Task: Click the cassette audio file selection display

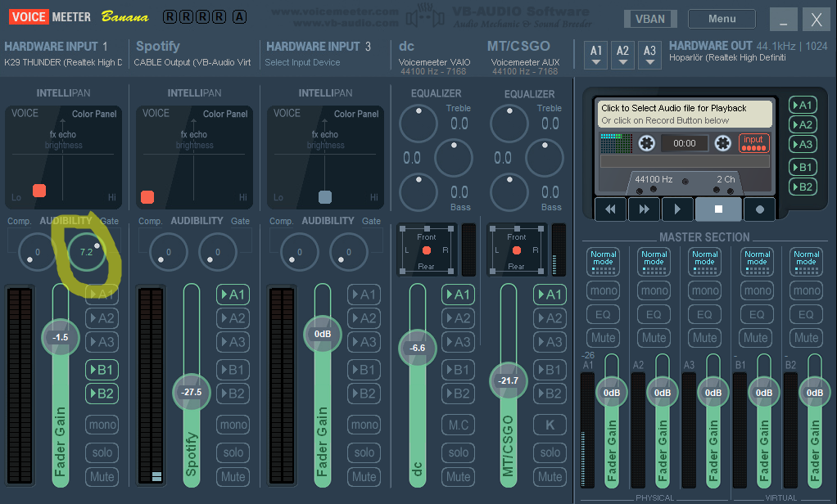Action: (685, 114)
